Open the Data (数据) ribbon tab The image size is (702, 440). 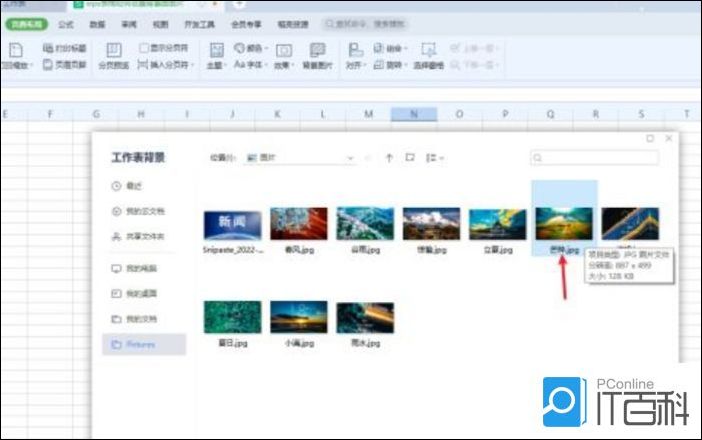click(x=97, y=24)
